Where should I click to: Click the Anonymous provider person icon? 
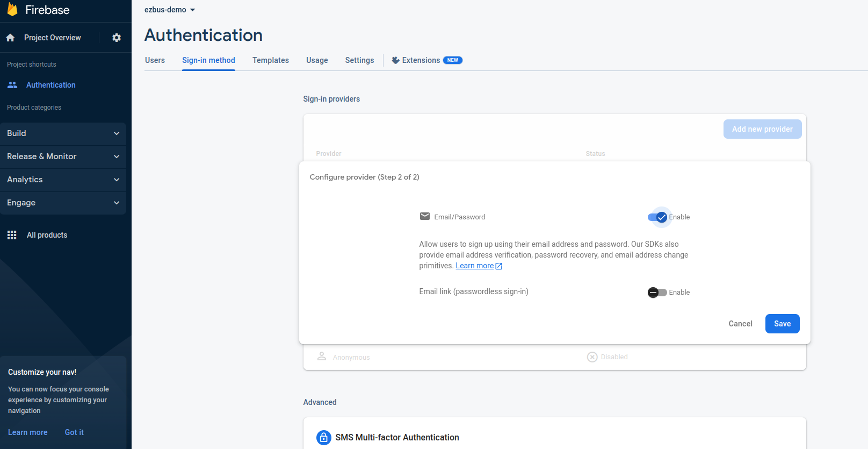pyautogui.click(x=322, y=357)
